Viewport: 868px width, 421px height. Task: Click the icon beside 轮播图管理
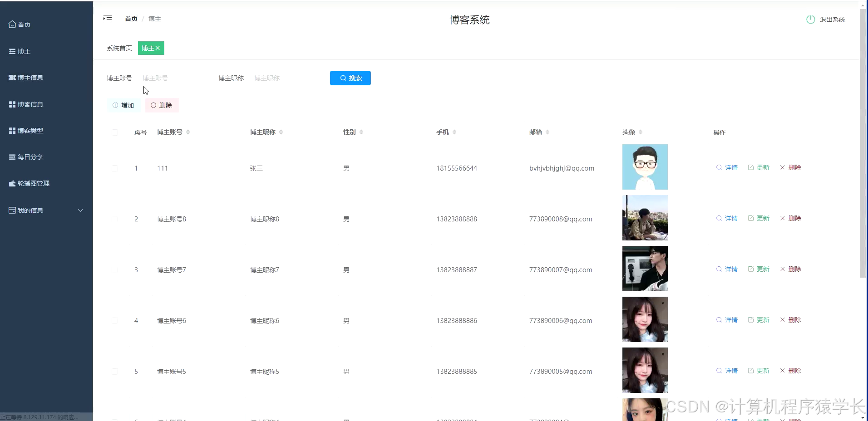pos(12,183)
